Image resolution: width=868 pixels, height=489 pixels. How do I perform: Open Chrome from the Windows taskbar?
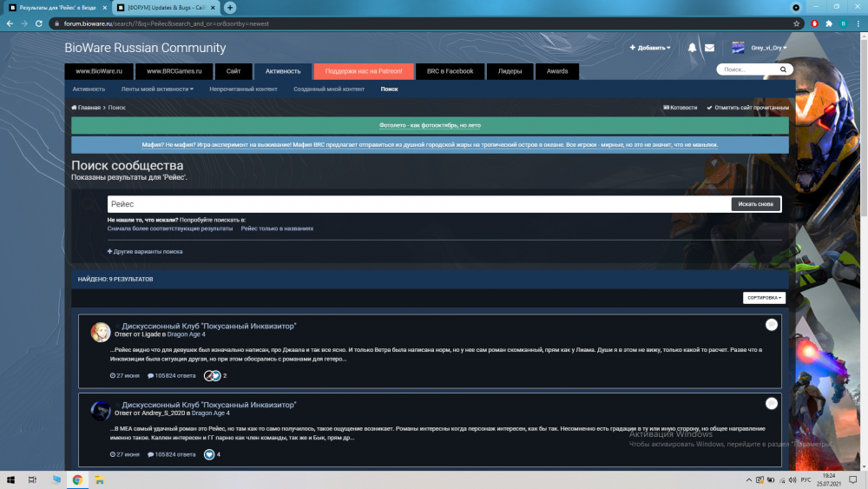pos(77,479)
